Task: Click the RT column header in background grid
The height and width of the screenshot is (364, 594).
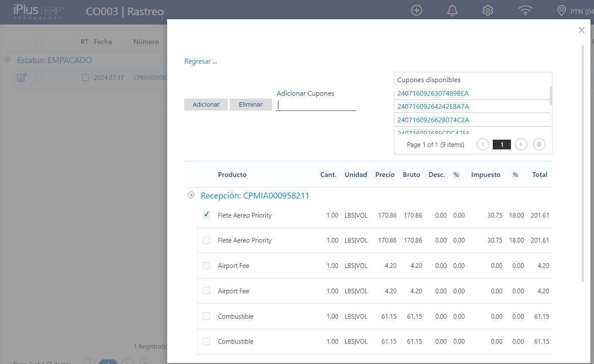Action: pyautogui.click(x=85, y=41)
